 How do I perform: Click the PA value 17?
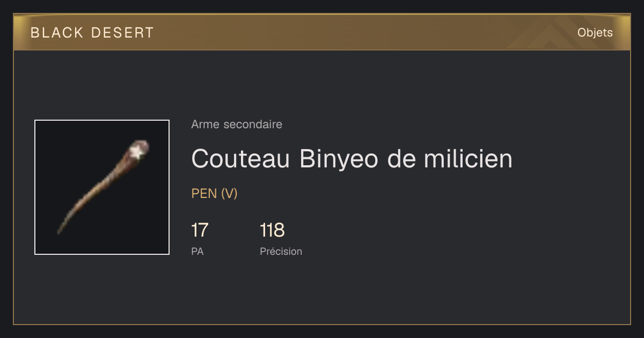200,230
